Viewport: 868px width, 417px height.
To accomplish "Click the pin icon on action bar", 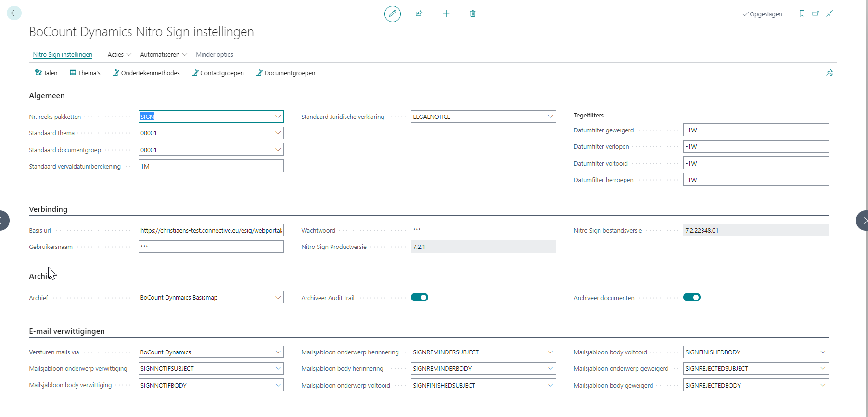I will click(830, 73).
